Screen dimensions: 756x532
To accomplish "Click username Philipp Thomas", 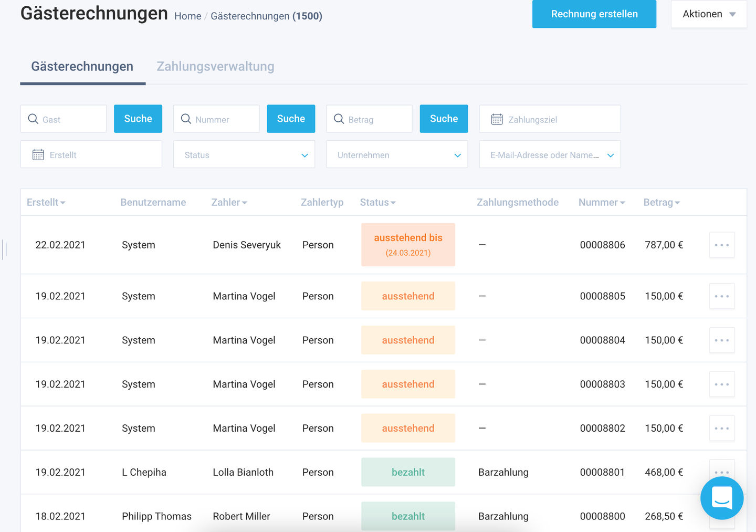I will tap(156, 516).
